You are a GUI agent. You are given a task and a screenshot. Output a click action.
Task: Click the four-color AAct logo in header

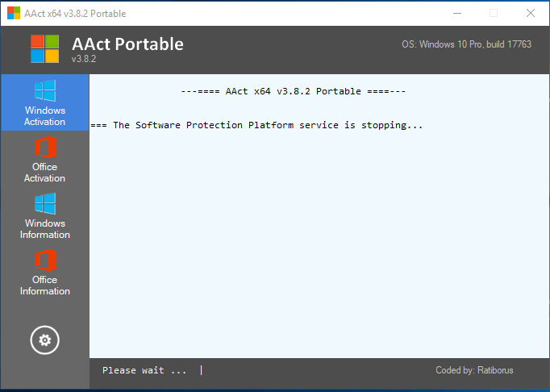click(45, 49)
